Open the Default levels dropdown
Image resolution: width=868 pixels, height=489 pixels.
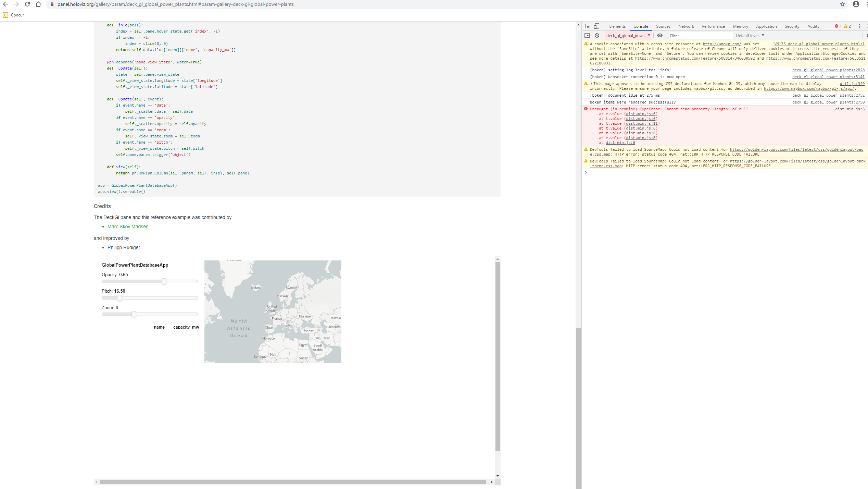(750, 35)
